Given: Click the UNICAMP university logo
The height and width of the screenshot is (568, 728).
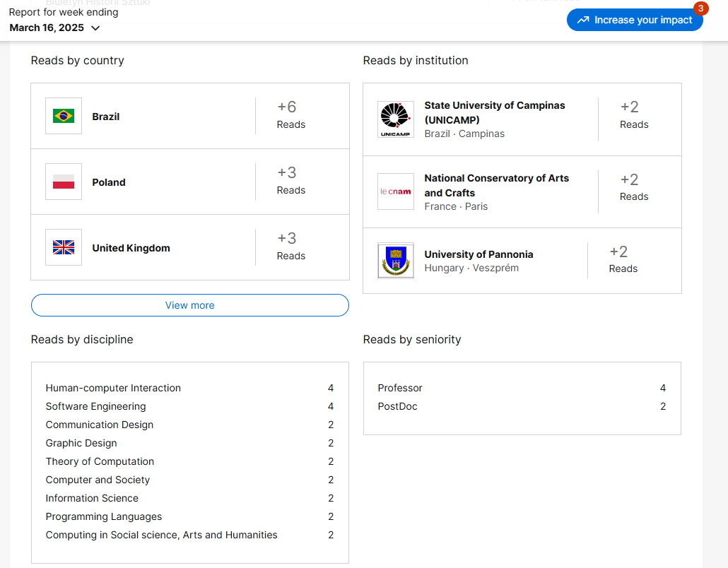Looking at the screenshot, I should click(x=396, y=119).
